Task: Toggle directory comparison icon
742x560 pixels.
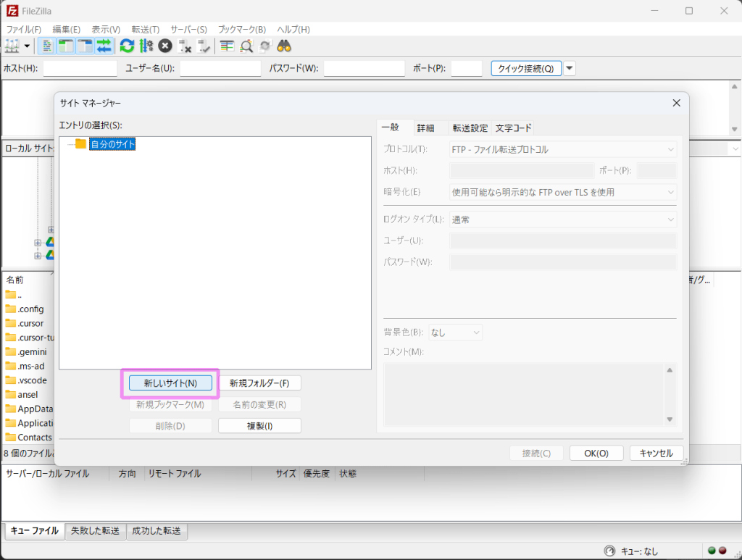Action: 246,46
